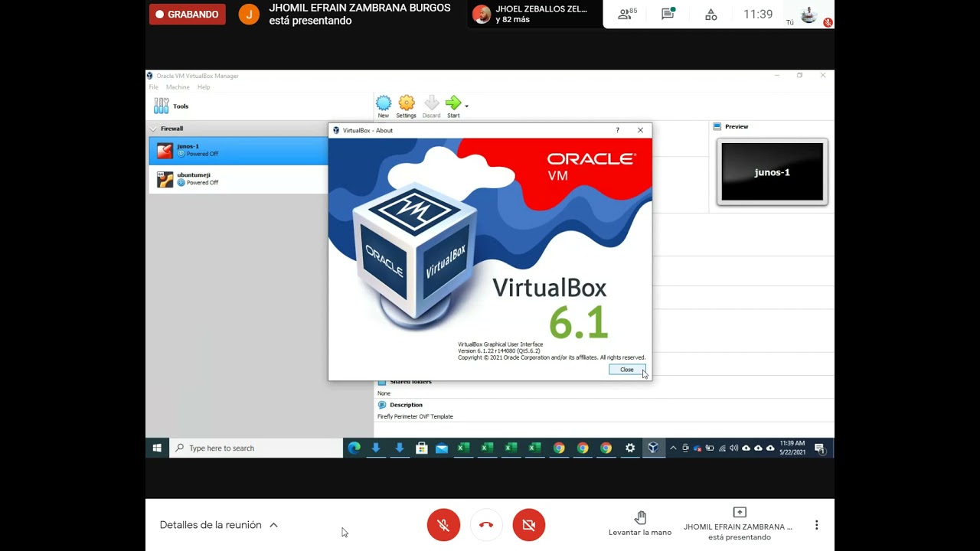Click your own profile avatar in Meet
980x551 pixels.
click(x=808, y=15)
